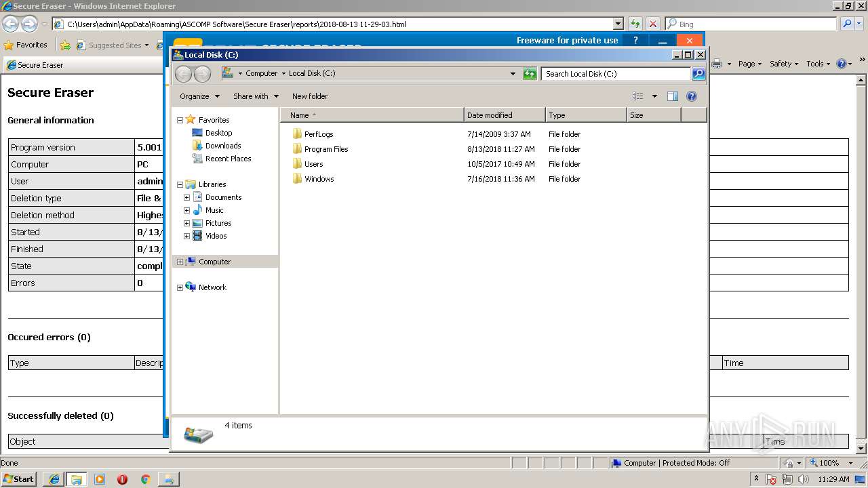Collapse the Libraries tree section

180,184
